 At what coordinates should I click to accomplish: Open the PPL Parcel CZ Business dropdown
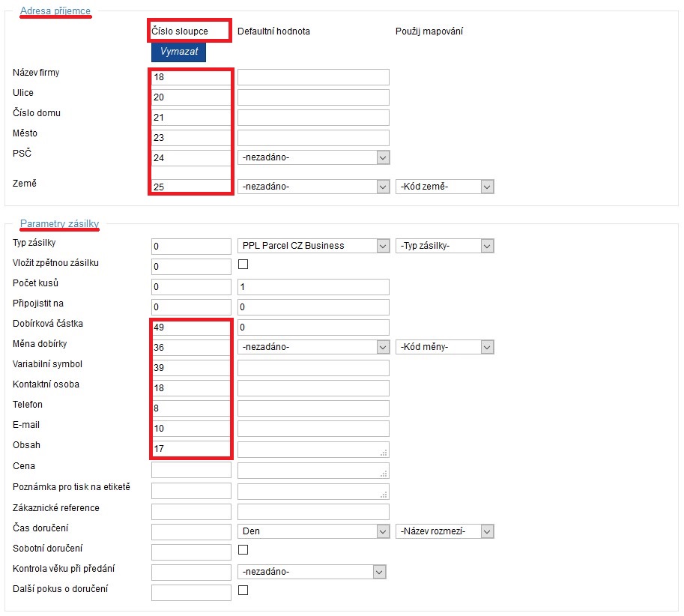[x=313, y=246]
